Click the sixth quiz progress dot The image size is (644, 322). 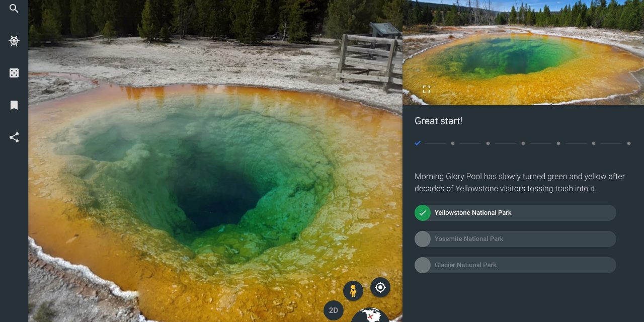coord(594,143)
